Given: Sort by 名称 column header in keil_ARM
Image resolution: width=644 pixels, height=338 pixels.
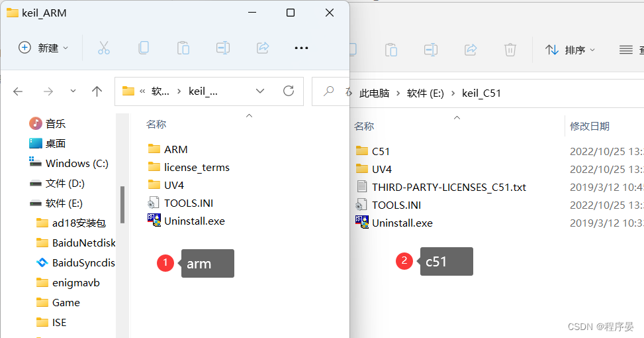Looking at the screenshot, I should tap(156, 124).
